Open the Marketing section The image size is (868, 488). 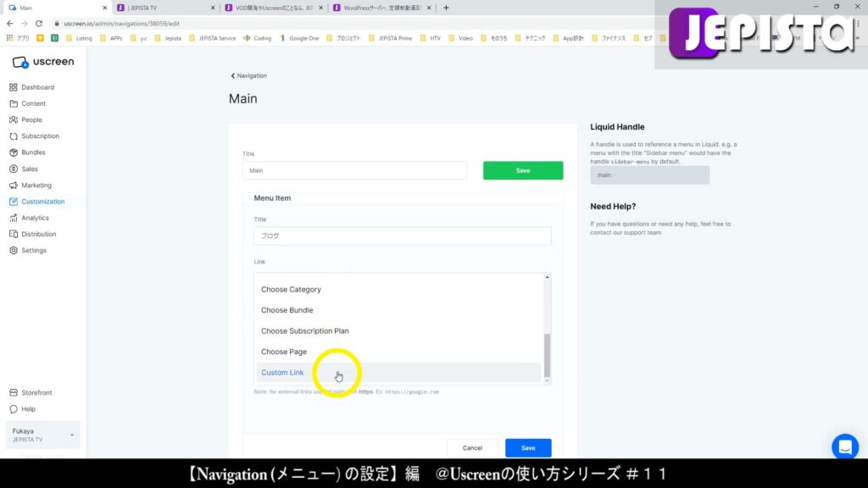pyautogui.click(x=36, y=185)
